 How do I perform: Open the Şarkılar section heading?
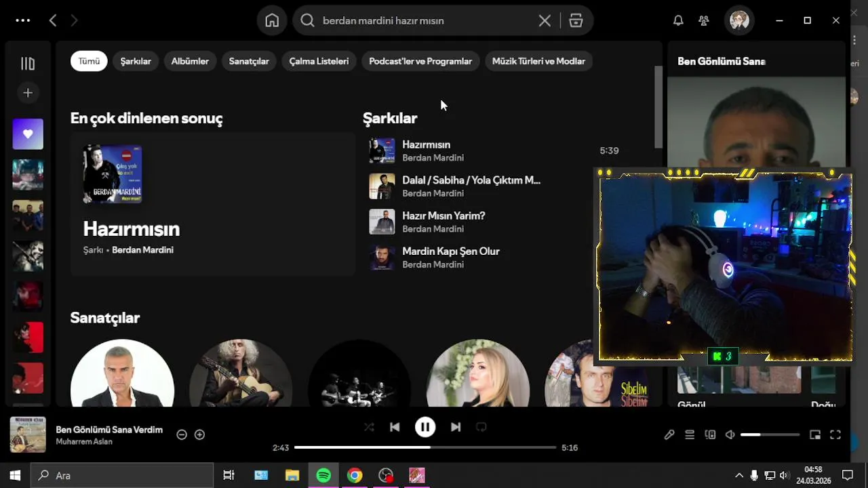[390, 118]
